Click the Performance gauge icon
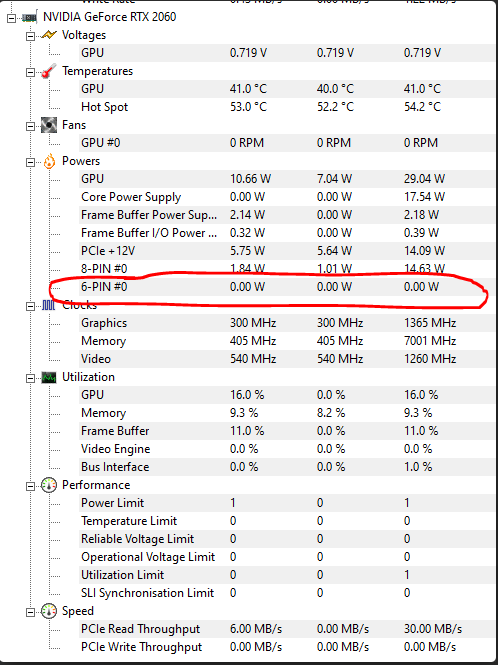The height and width of the screenshot is (665, 498). click(49, 485)
